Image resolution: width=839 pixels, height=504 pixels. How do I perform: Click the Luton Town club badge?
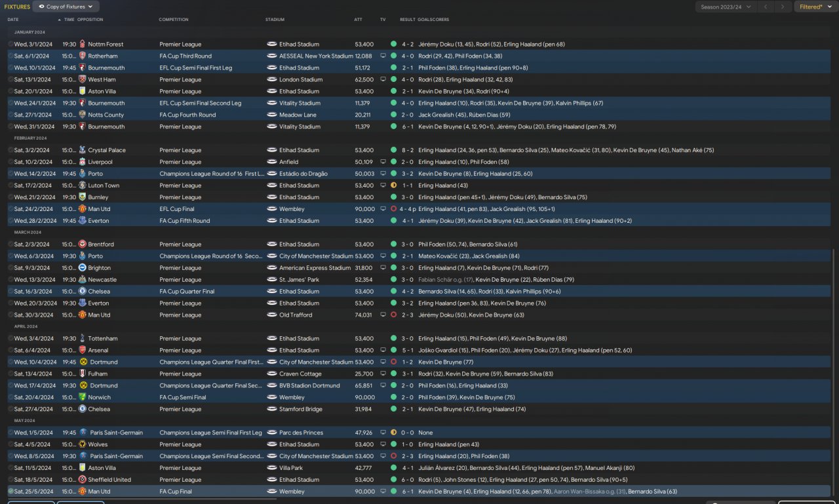click(83, 185)
